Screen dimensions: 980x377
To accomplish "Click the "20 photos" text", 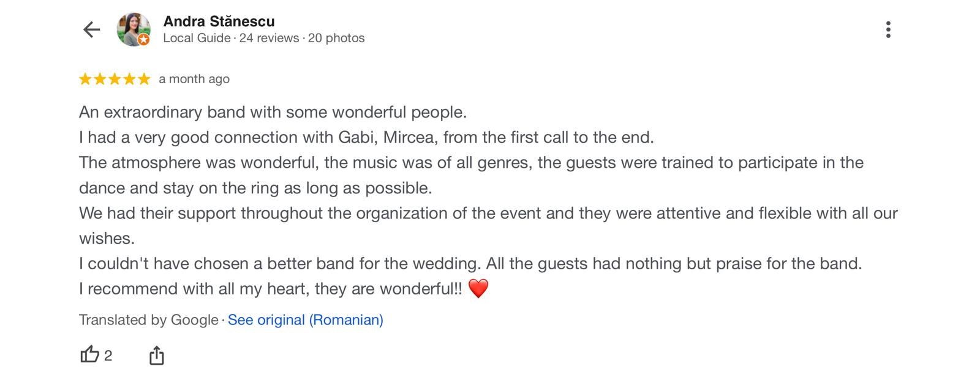I will click(336, 38).
